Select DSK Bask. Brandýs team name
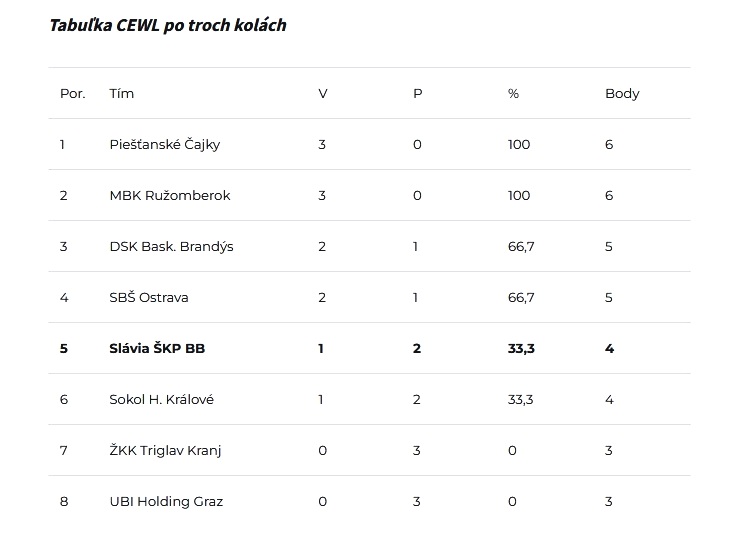Image resolution: width=736 pixels, height=534 pixels. (171, 246)
